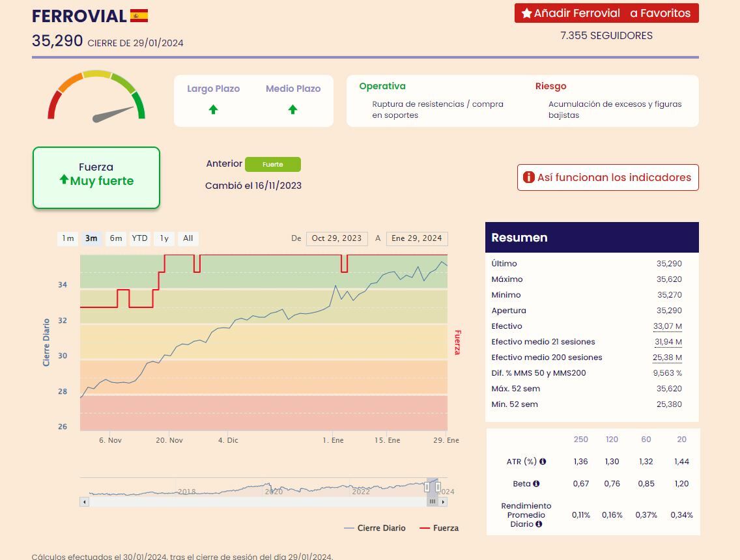This screenshot has width=740, height=560.
Task: Add Ferrovial a Favoritos
Action: click(x=606, y=13)
